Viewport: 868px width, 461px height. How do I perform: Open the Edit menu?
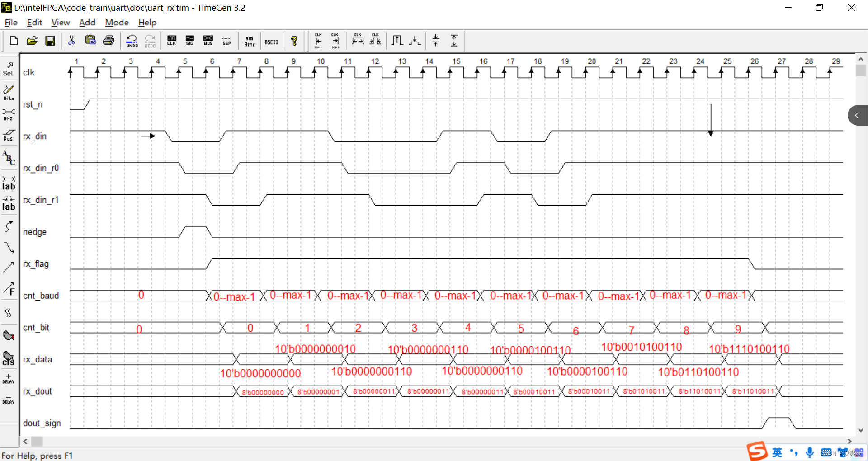coord(34,22)
